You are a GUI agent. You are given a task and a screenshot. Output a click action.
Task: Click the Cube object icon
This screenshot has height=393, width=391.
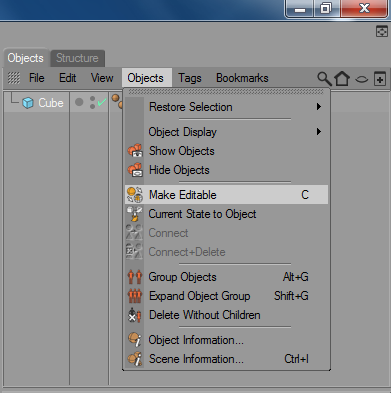[28, 103]
